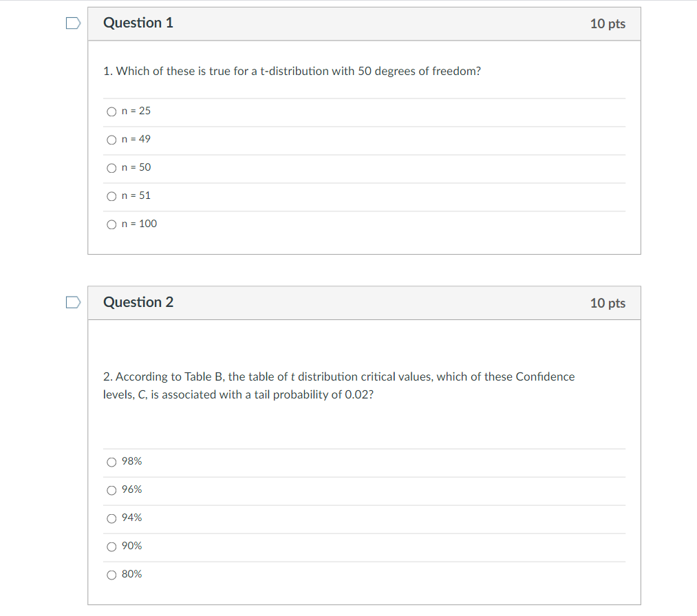Click the bookmark icon beside Question 1

click(72, 23)
